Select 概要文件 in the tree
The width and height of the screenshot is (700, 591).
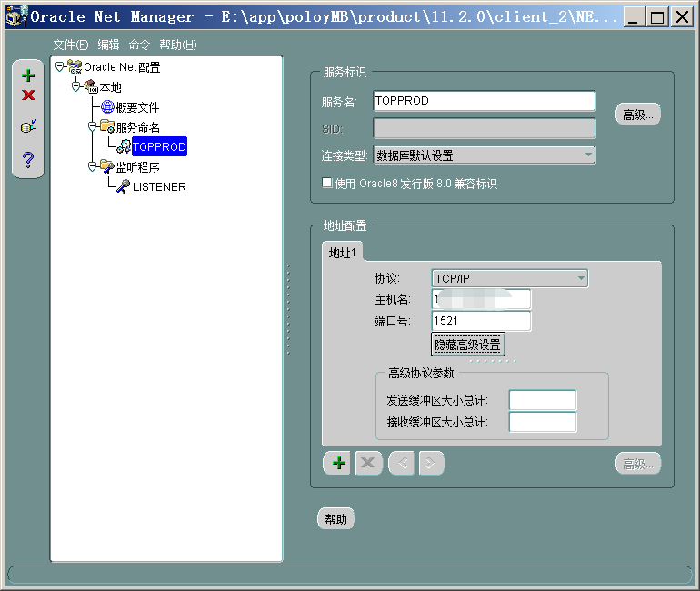click(x=137, y=107)
